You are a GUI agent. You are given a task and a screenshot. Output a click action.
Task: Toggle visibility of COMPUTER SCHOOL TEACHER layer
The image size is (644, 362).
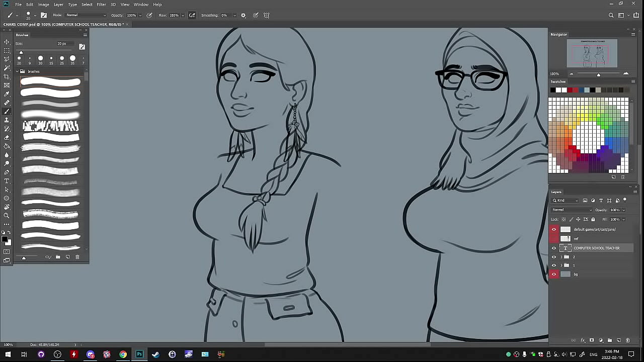[554, 248]
